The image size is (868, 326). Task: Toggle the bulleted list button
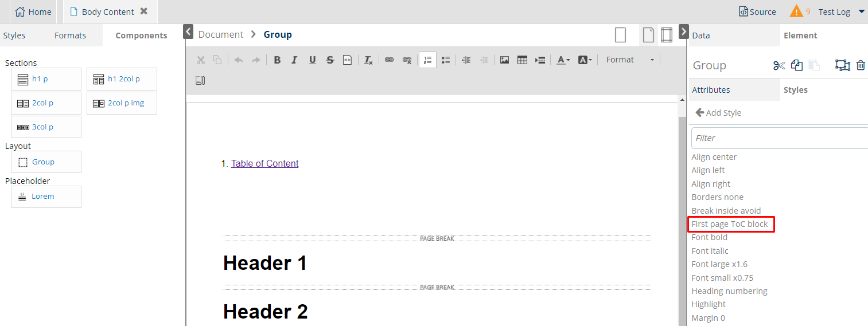pos(446,60)
